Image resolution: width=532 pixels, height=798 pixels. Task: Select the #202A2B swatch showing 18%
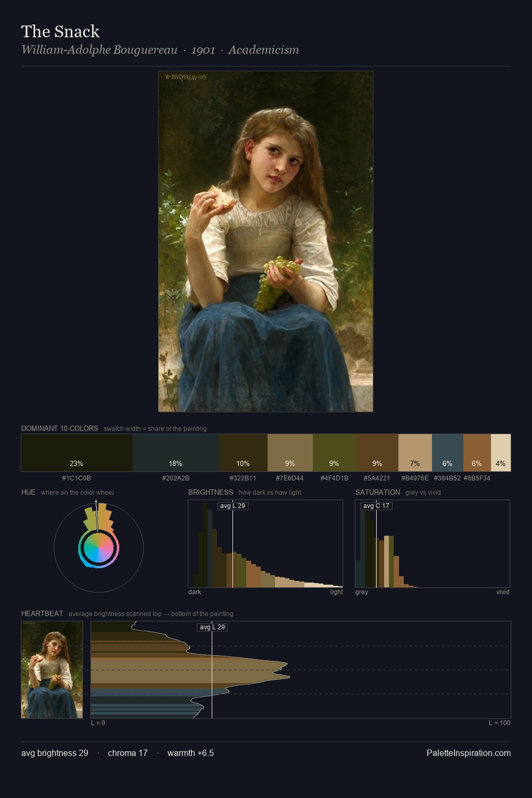[x=176, y=453]
